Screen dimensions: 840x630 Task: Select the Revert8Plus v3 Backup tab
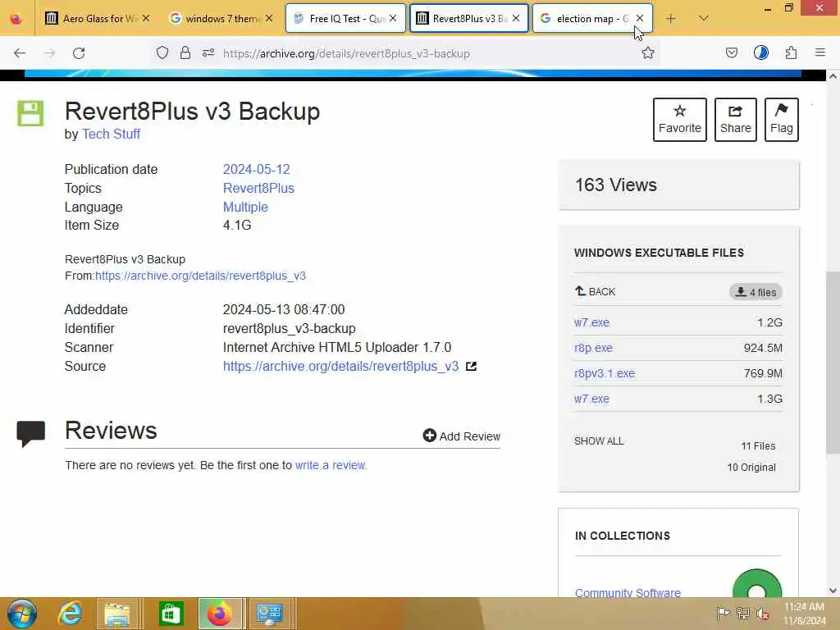[x=468, y=19]
